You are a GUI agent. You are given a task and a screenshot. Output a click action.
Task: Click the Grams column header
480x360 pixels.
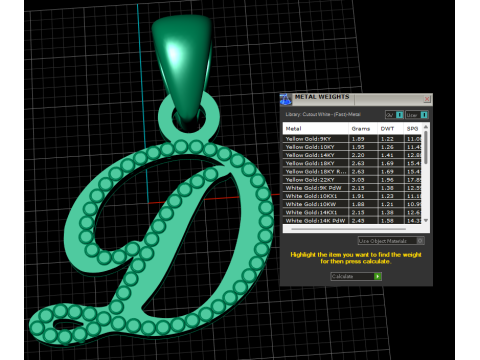pyautogui.click(x=363, y=128)
